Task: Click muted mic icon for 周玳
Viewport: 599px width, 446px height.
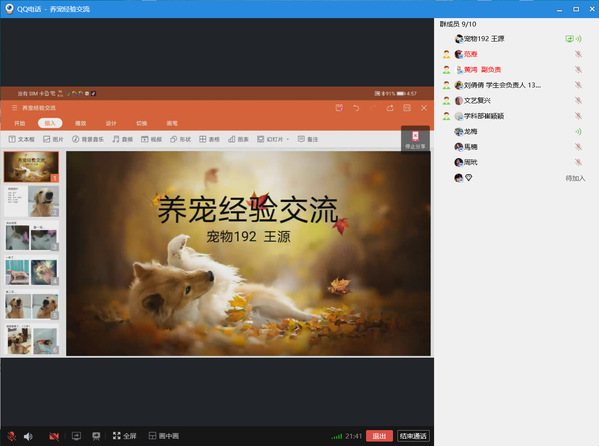Action: (578, 162)
